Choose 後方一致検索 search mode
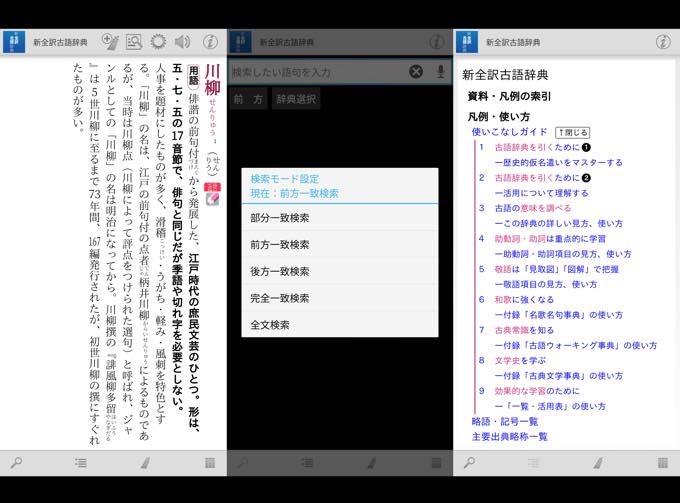This screenshot has width=680, height=503. tap(279, 271)
